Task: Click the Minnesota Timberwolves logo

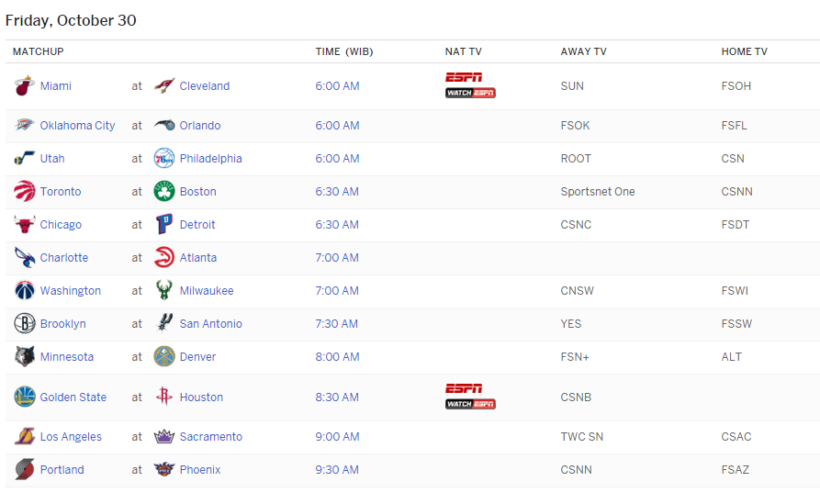Action: point(25,357)
